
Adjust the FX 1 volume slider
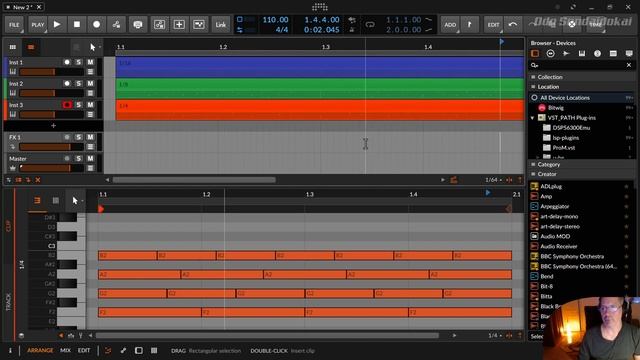[51, 147]
